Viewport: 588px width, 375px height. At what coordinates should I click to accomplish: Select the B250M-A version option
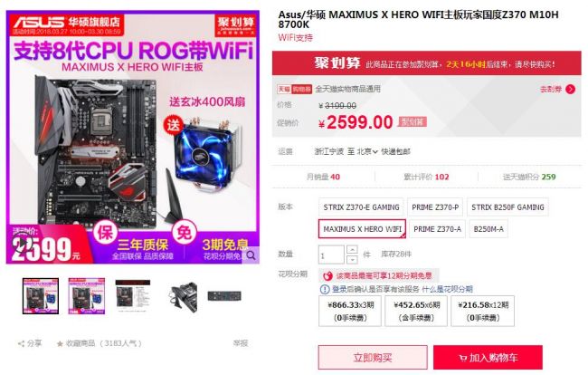[488, 229]
